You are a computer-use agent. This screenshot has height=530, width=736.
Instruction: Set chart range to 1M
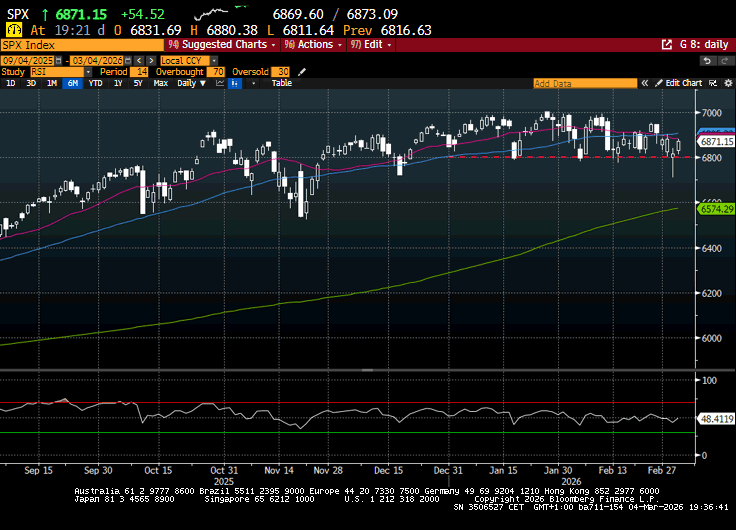pyautogui.click(x=52, y=83)
